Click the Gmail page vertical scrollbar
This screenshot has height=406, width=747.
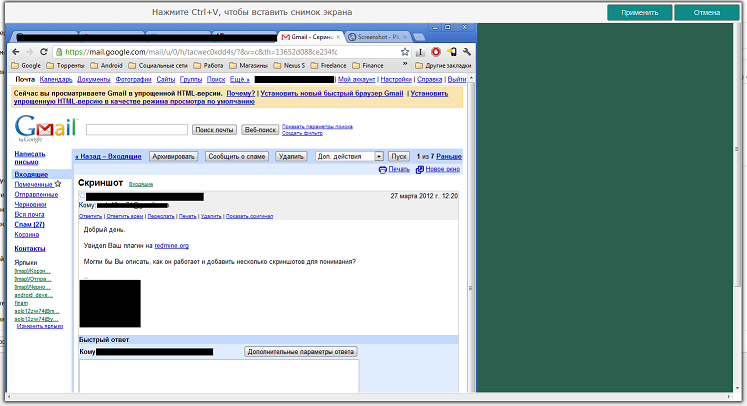(471, 233)
